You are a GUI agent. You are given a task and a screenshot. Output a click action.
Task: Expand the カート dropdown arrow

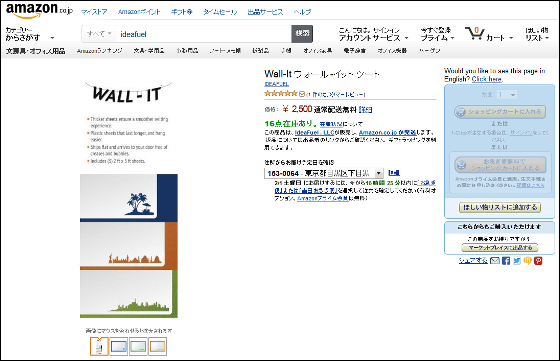pyautogui.click(x=511, y=38)
